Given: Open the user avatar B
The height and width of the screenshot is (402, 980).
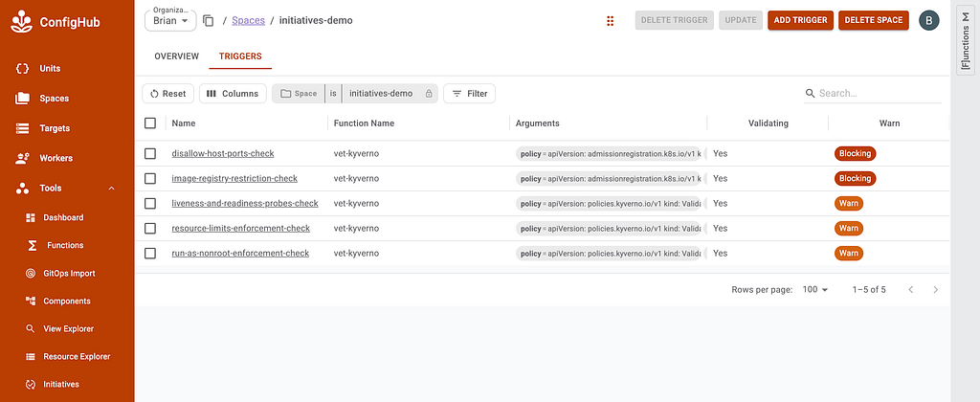Looking at the screenshot, I should 928,21.
